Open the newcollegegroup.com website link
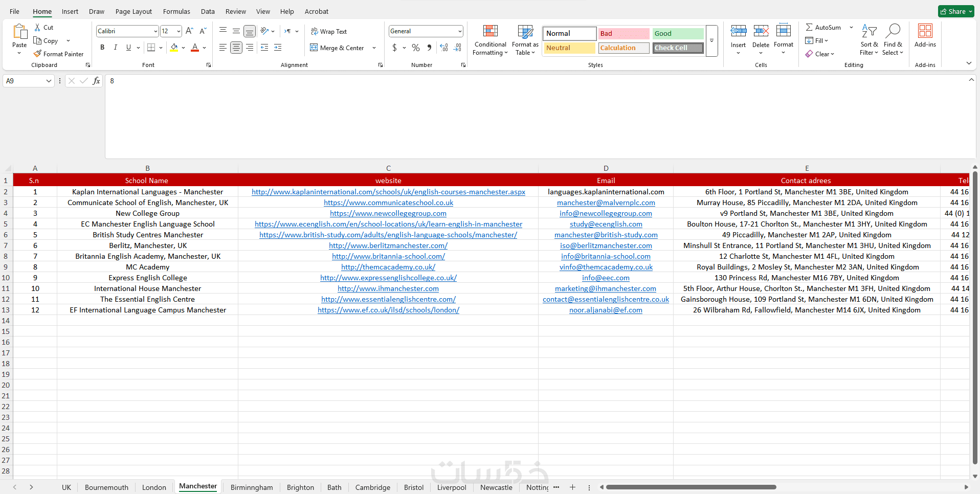 pos(388,213)
